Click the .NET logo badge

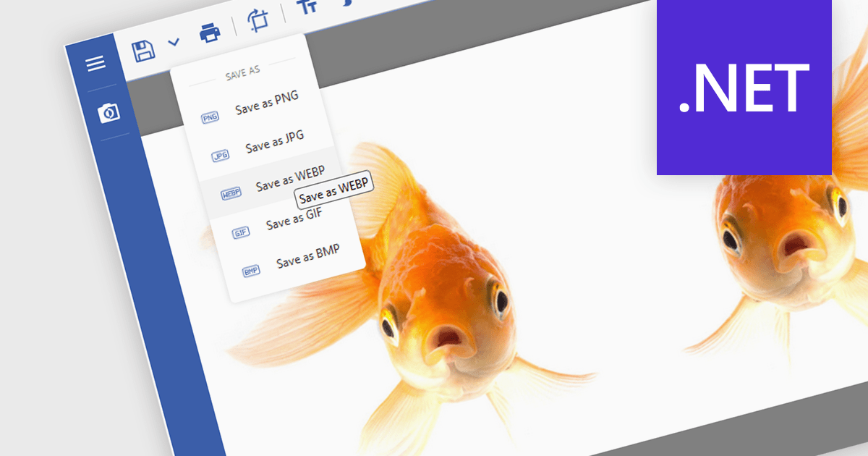[x=744, y=87]
